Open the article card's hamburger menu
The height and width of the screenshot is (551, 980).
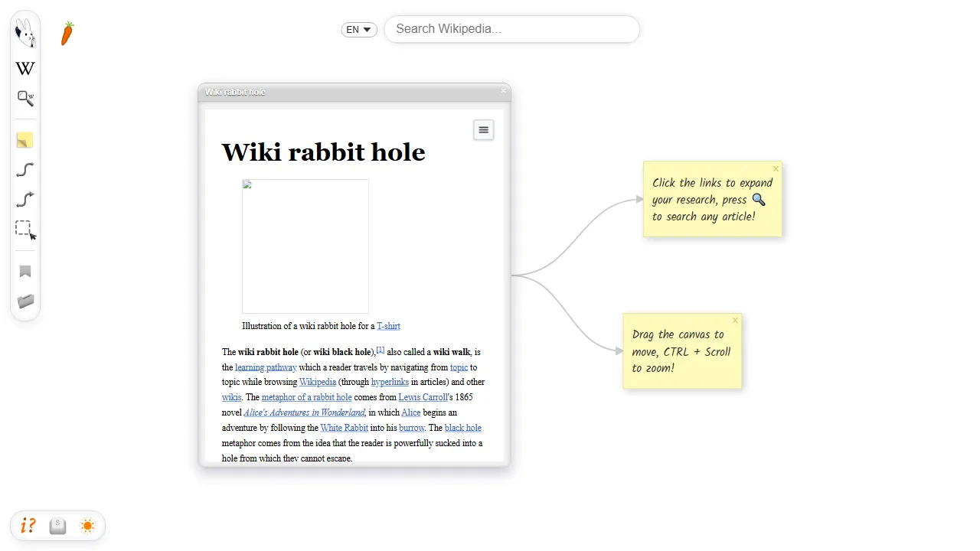(483, 129)
